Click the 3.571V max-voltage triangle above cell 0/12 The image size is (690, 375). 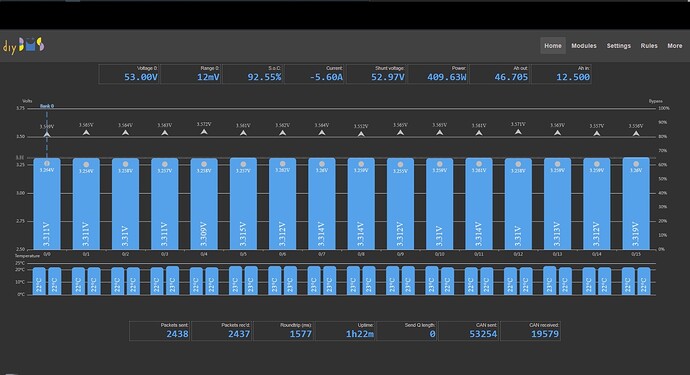(x=518, y=132)
